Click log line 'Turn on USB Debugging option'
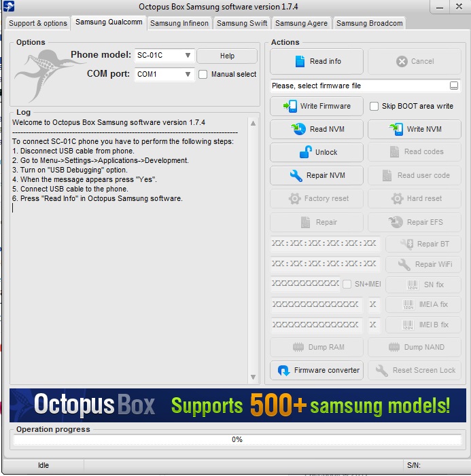This screenshot has width=471, height=476. 70,170
